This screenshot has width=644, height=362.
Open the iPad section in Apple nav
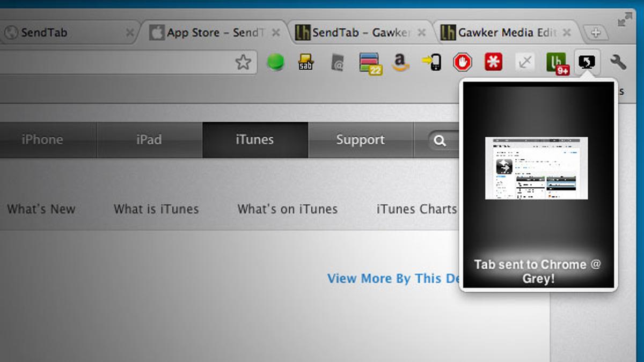(x=150, y=139)
